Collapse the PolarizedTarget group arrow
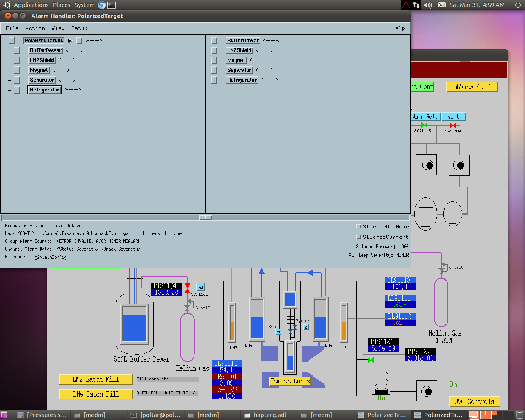The height and width of the screenshot is (420, 525). coord(70,41)
